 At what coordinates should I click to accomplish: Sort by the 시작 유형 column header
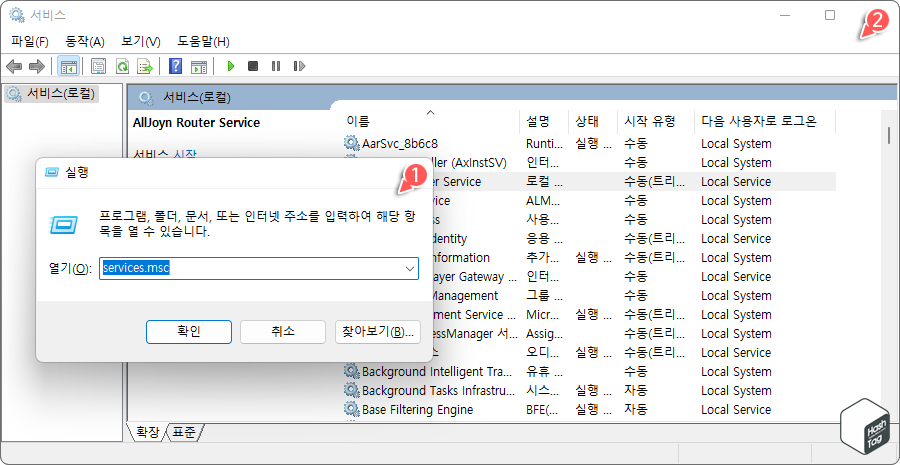655,121
